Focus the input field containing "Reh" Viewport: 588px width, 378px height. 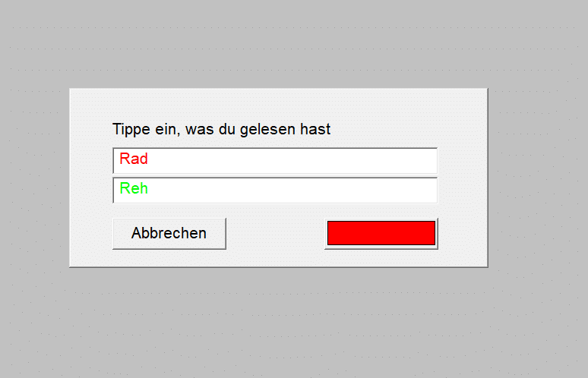click(275, 190)
